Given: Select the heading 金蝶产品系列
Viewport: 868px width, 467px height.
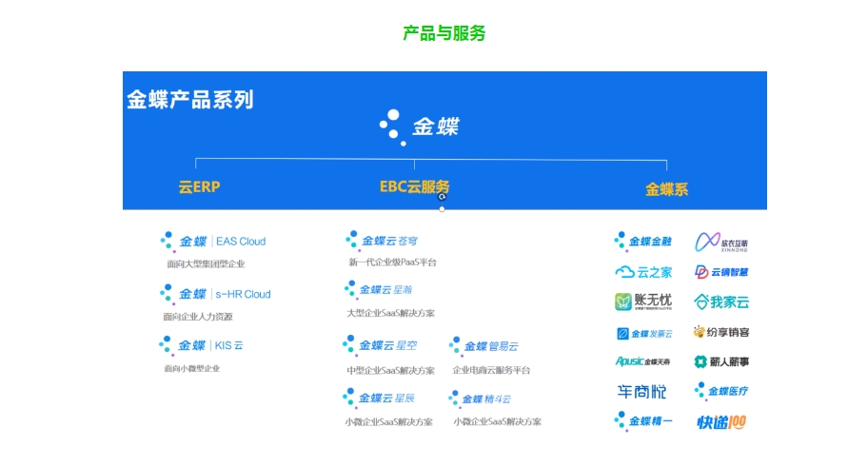Looking at the screenshot, I should 190,100.
